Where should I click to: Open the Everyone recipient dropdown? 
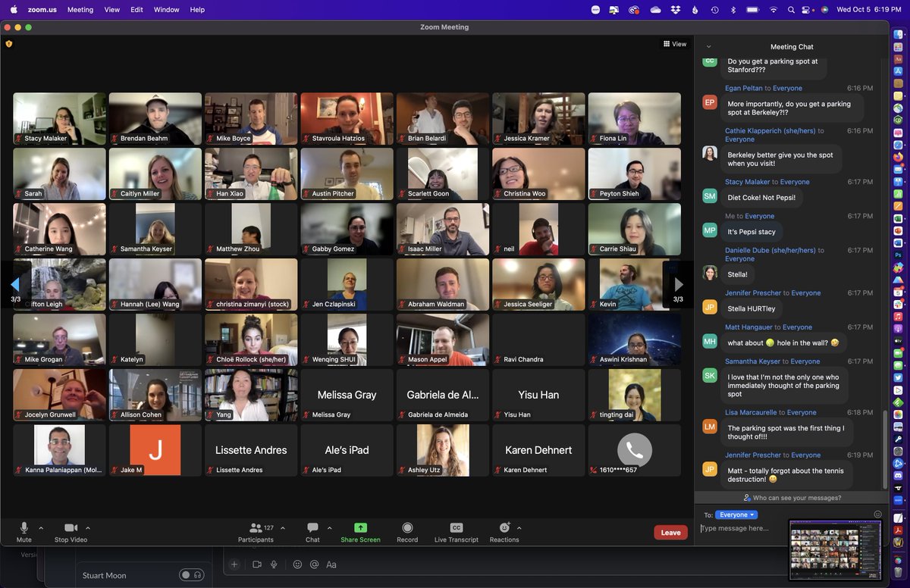click(736, 514)
